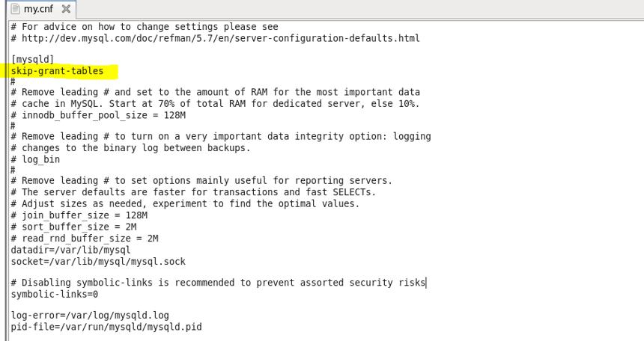Select the my.cnf tab label
644x341 pixels.
click(x=38, y=9)
